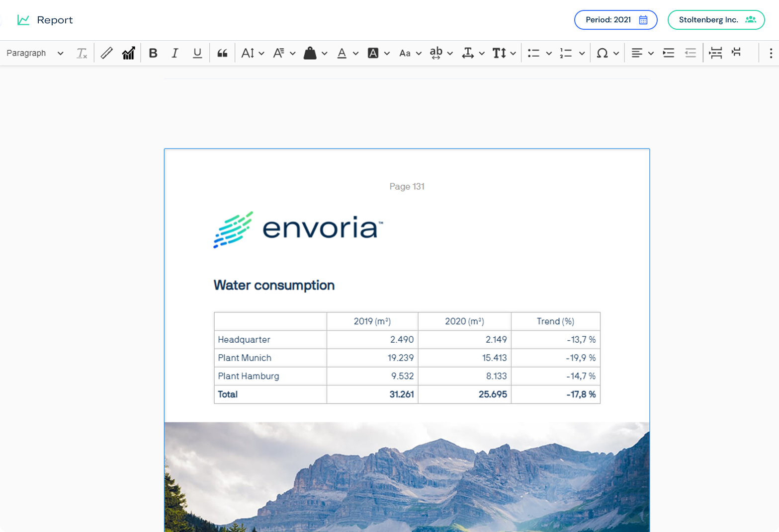Insert a chart using the chart icon
The height and width of the screenshot is (532, 779).
pos(128,53)
